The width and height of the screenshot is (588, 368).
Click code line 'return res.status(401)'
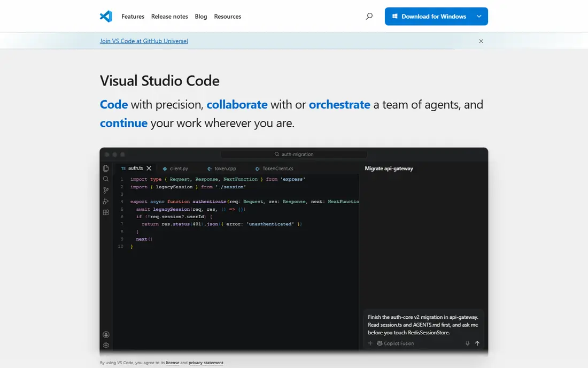(222, 224)
